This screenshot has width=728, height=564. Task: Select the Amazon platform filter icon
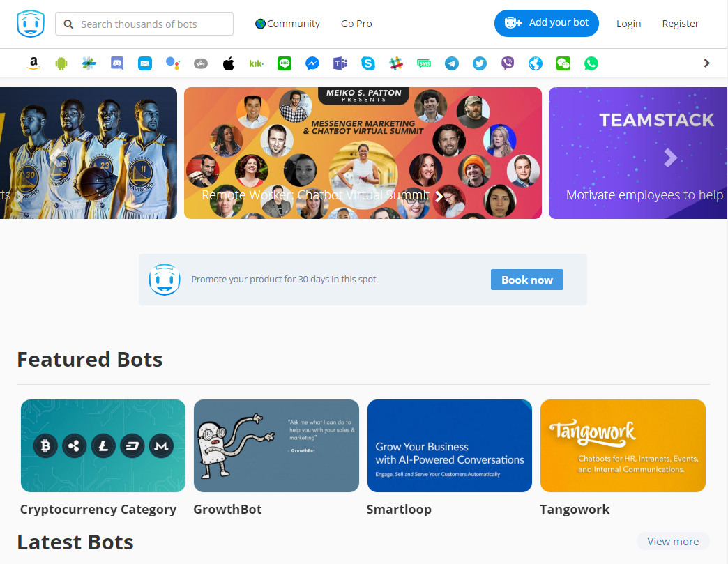[x=33, y=63]
